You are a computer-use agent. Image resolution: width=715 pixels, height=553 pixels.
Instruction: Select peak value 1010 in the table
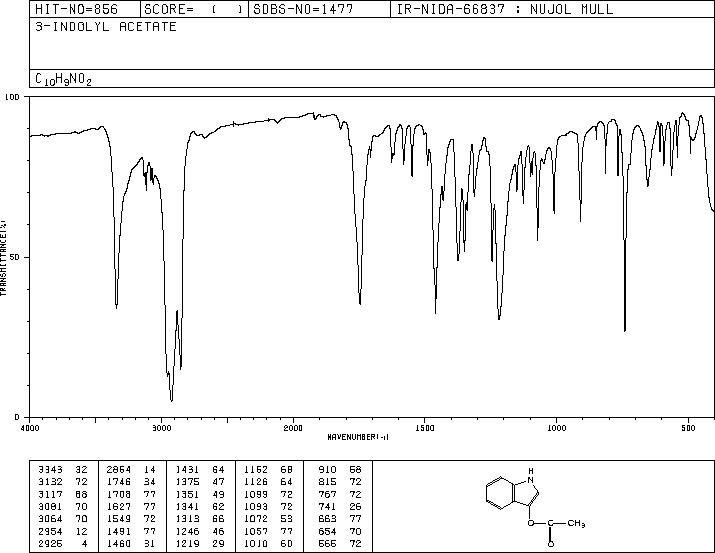point(256,544)
